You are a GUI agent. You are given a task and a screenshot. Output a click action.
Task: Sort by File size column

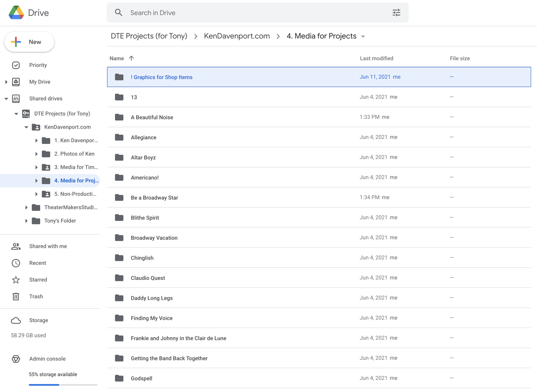coord(460,58)
